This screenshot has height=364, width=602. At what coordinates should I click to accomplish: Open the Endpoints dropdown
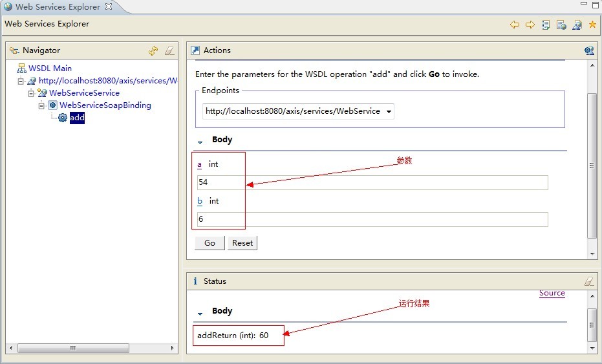389,111
